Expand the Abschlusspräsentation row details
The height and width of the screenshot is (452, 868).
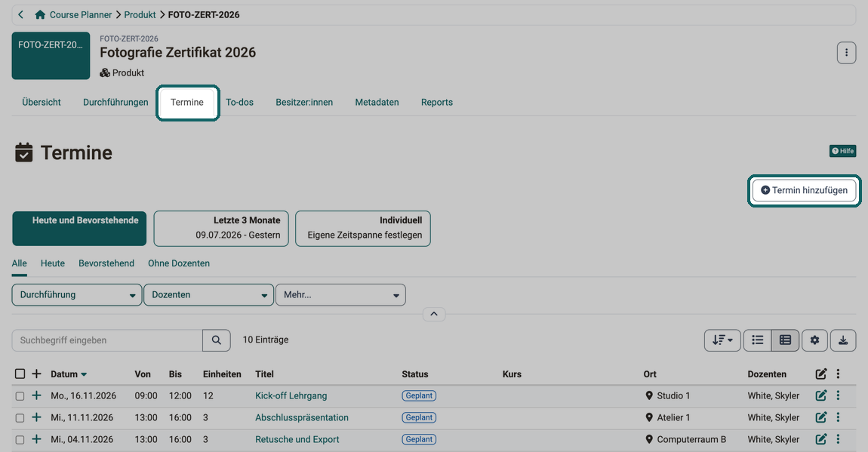[x=36, y=417]
